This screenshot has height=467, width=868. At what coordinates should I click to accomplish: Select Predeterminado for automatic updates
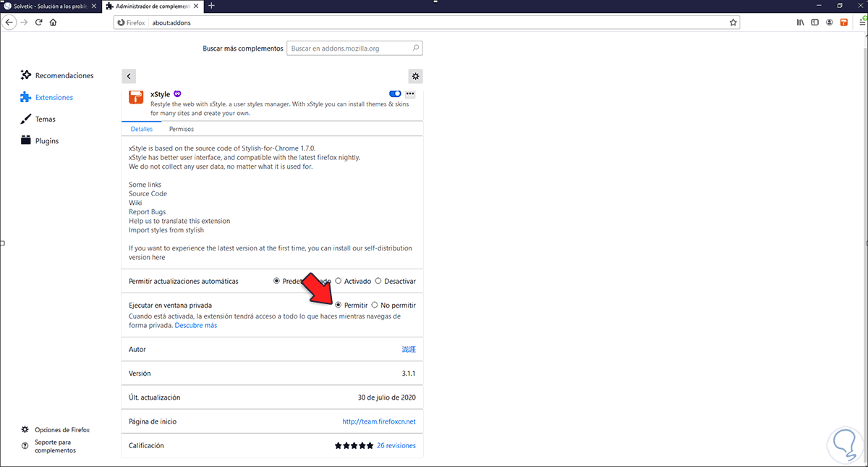click(x=276, y=281)
